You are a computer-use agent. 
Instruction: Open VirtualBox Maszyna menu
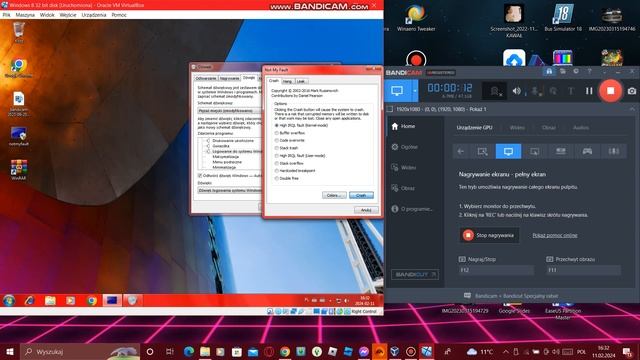(25, 15)
